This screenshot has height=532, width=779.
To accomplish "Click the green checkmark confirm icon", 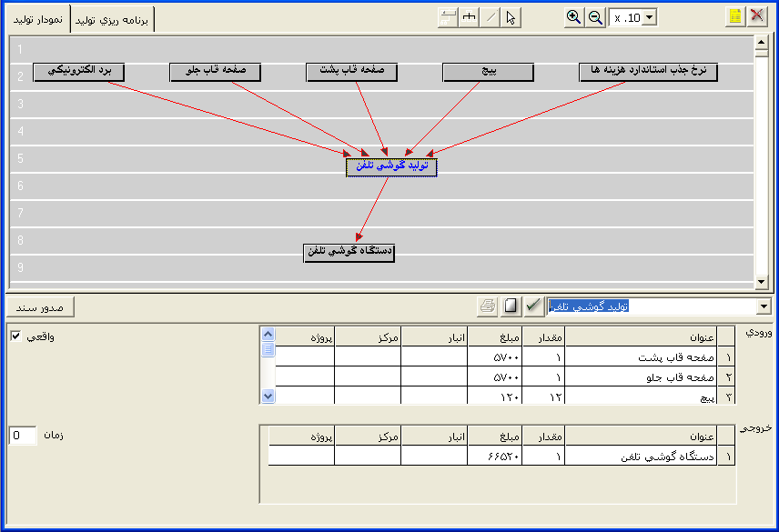I will click(x=533, y=306).
